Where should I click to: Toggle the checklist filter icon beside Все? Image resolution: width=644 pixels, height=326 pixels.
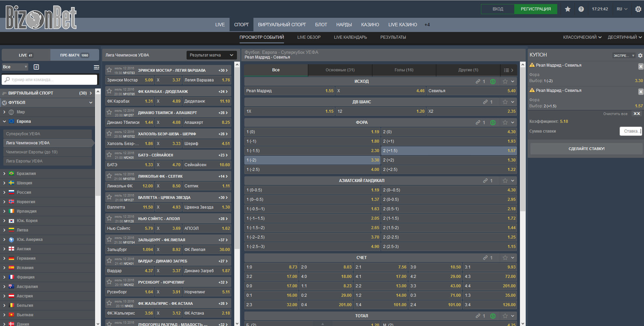pyautogui.click(x=36, y=67)
